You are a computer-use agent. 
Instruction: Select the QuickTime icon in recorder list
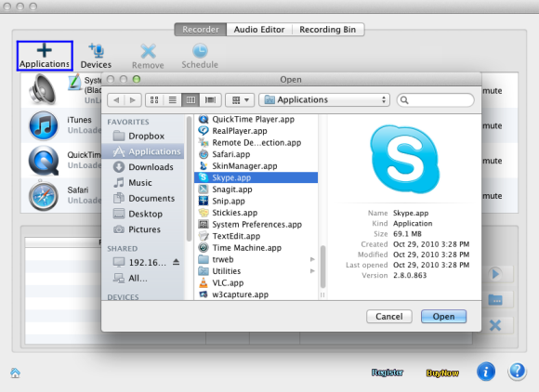tap(44, 161)
